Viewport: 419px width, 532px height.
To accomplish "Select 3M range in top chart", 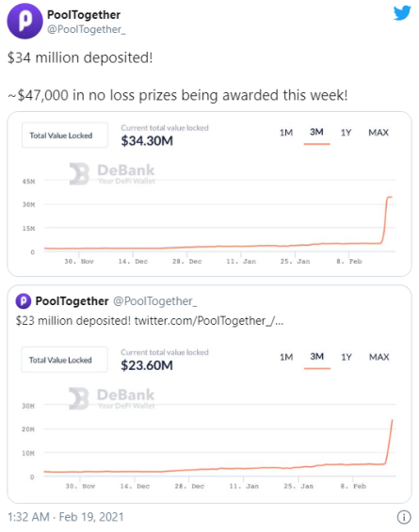I will [316, 132].
